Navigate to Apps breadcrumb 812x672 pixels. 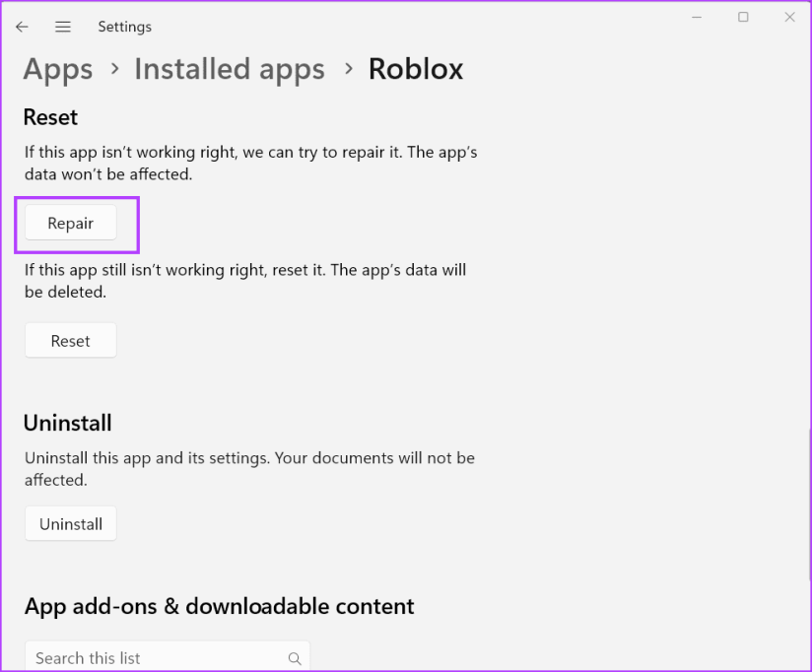pyautogui.click(x=58, y=69)
